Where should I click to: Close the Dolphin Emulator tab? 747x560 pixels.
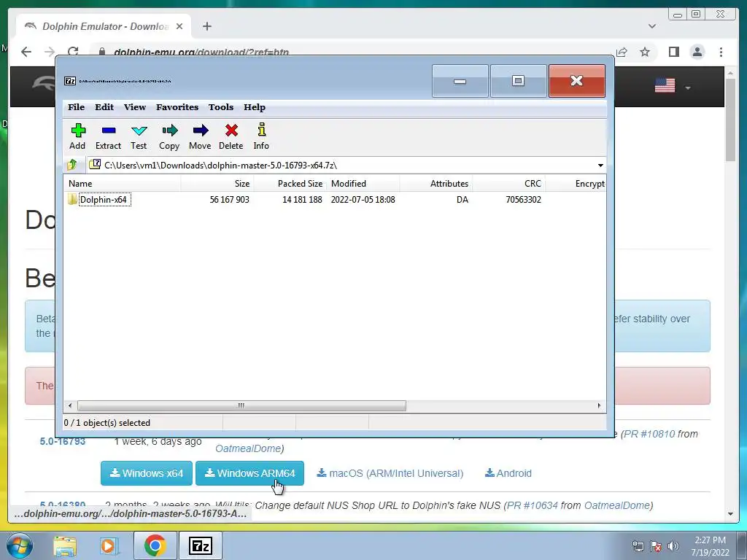(179, 26)
